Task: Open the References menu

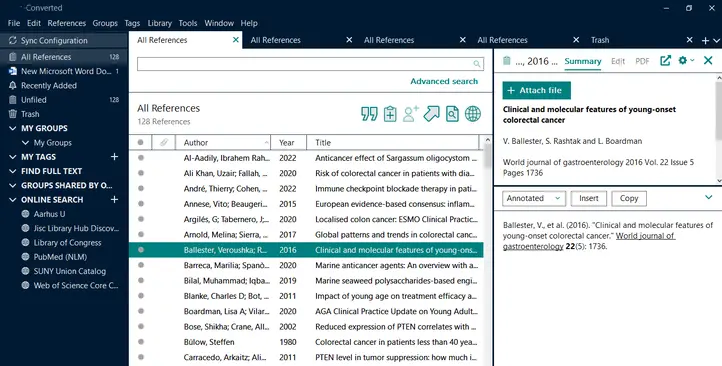Action: tap(66, 23)
